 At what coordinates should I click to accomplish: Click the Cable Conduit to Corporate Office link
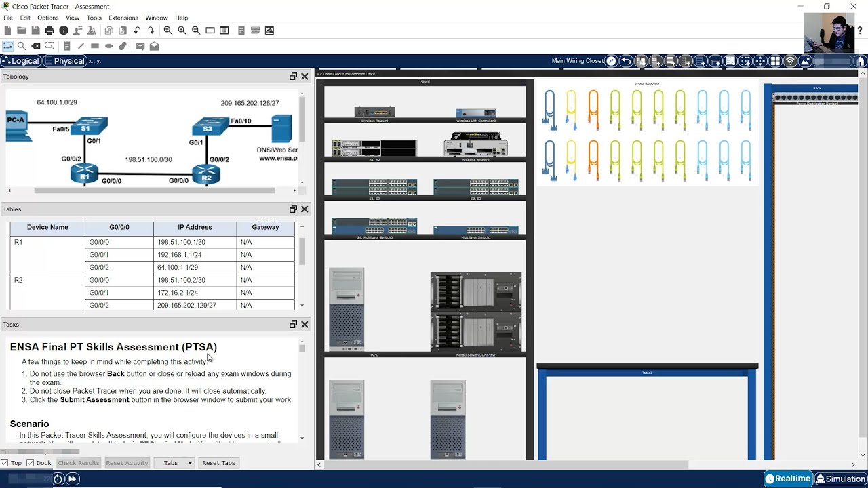point(347,74)
